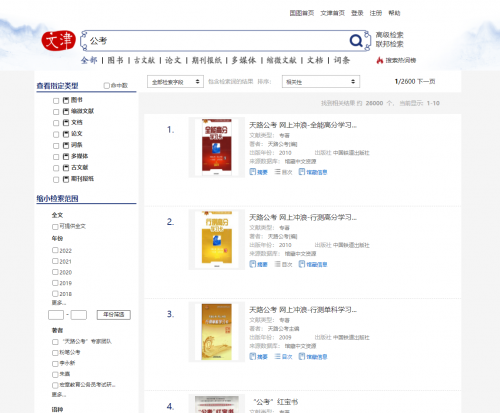Image resolution: width=500 pixels, height=413 pixels.
Task: Open 馆藏信息 icon for first result
Action: click(302, 172)
